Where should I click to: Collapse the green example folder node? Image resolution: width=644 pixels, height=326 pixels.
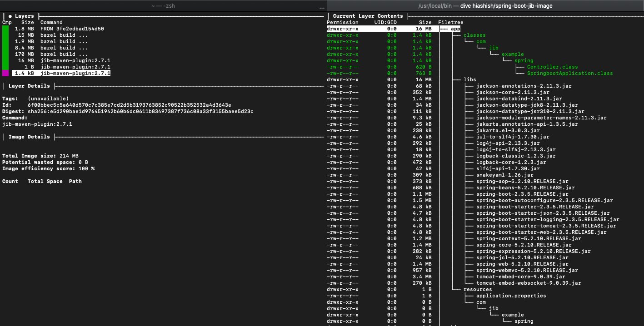[513, 54]
